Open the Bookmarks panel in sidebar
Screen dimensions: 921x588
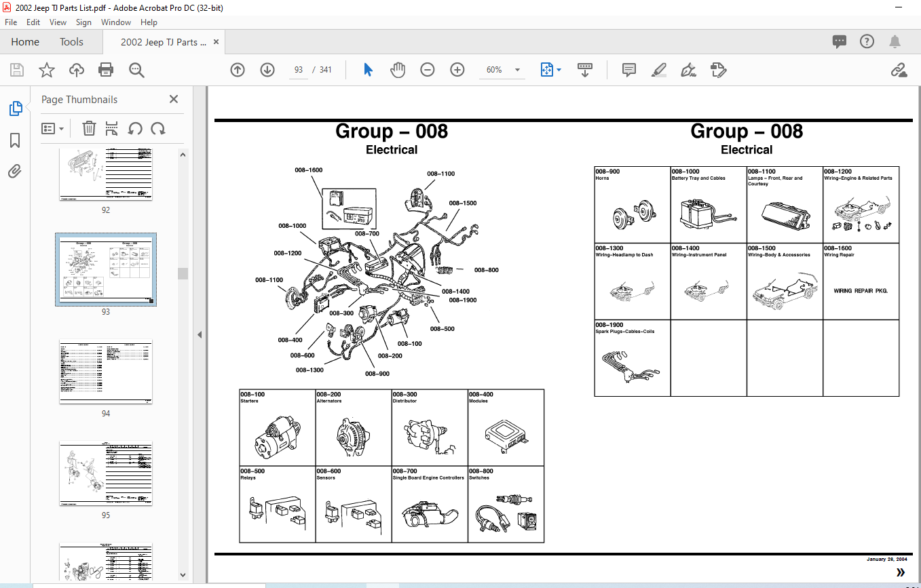[15, 140]
